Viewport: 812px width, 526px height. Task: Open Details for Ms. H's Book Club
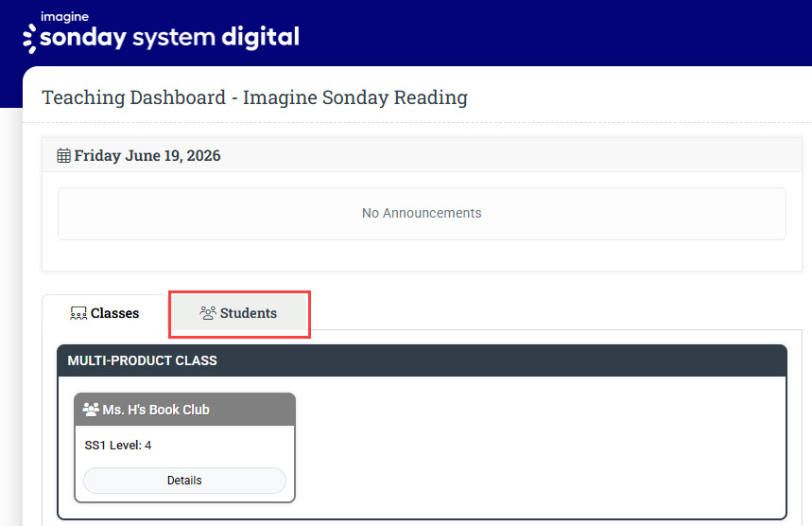coord(184,481)
